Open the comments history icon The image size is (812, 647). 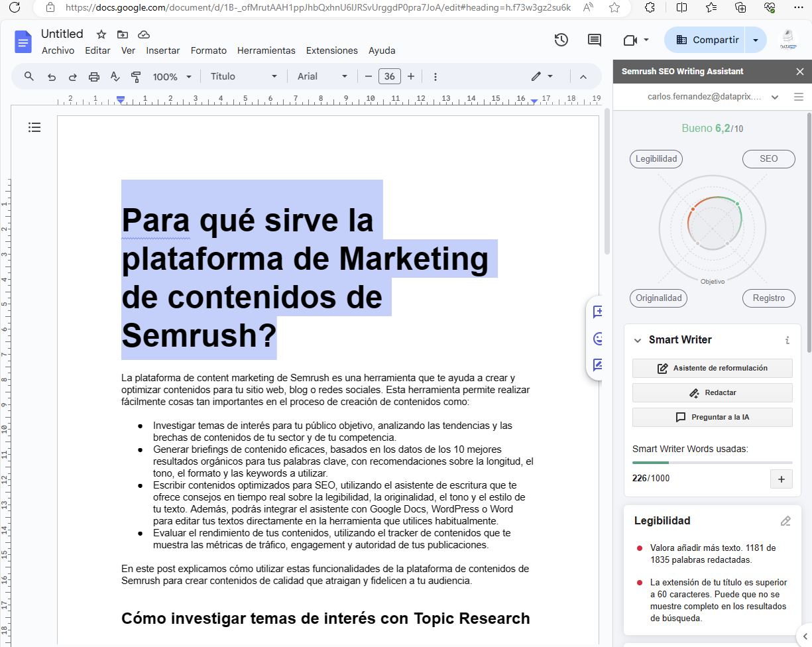point(595,40)
